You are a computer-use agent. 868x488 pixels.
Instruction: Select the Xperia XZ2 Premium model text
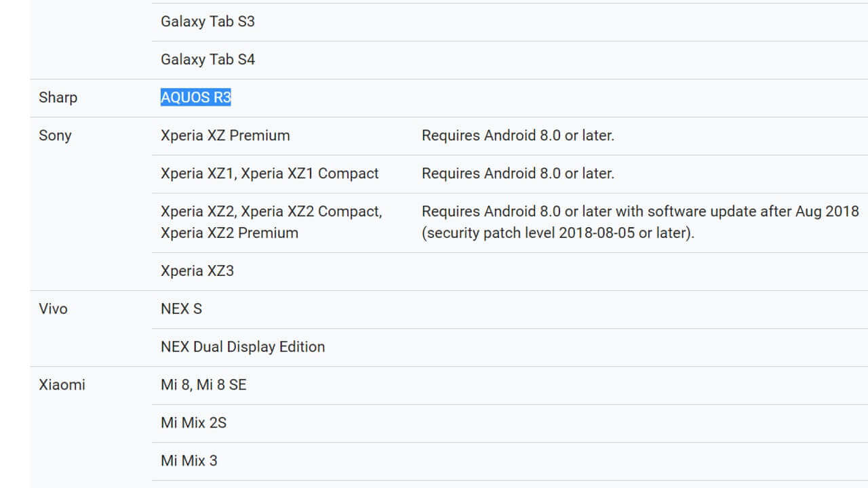click(229, 233)
